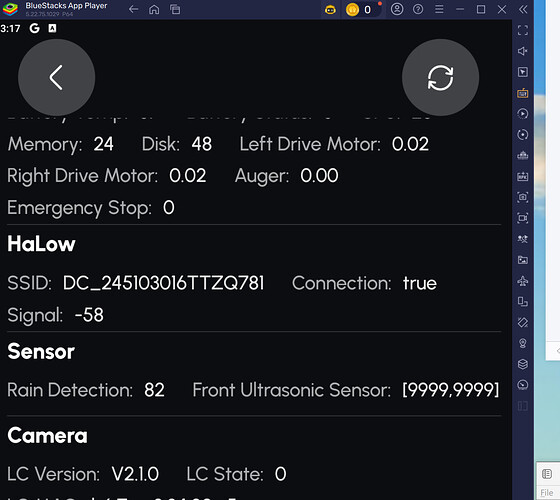Tap the circular back arrow button
The width and height of the screenshot is (560, 500).
point(56,77)
